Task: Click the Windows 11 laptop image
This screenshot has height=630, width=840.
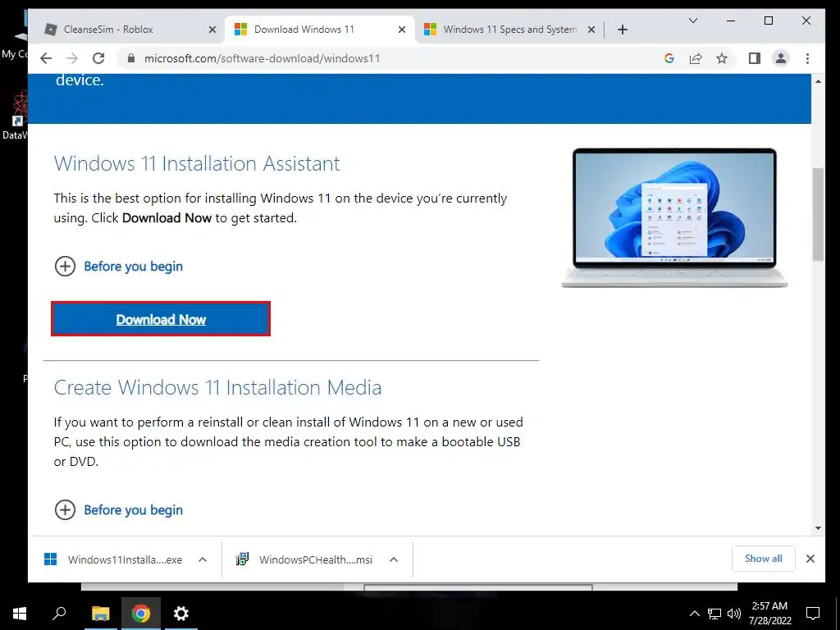Action: click(x=674, y=217)
